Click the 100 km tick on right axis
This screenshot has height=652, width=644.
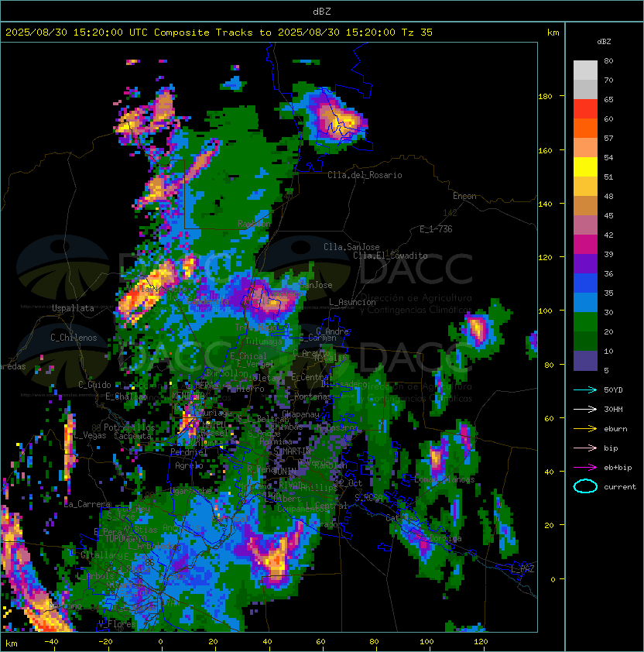545,311
